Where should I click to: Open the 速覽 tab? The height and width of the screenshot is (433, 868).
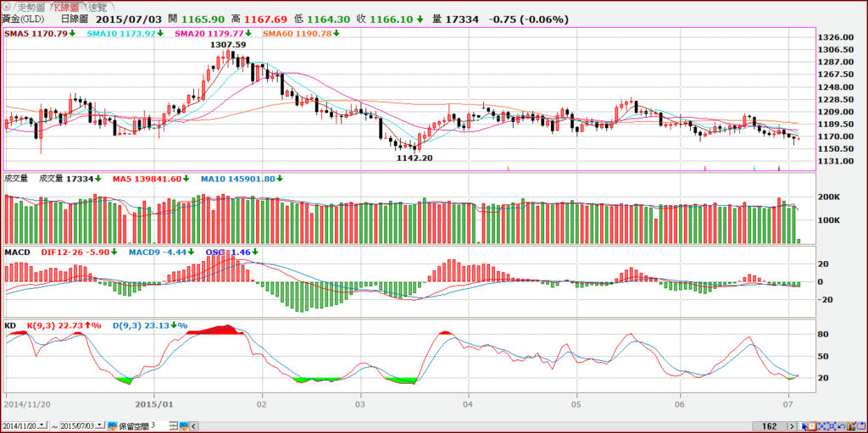coord(97,7)
